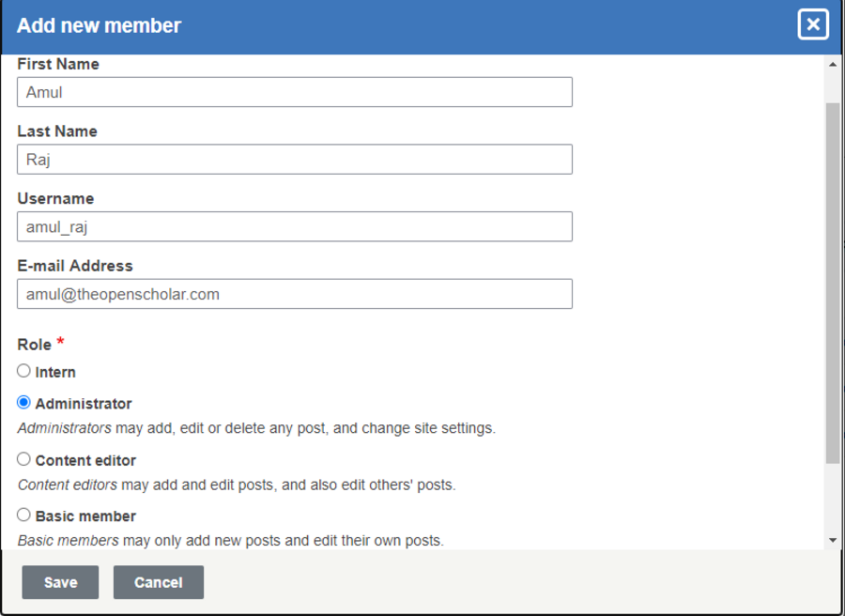This screenshot has width=845, height=616.
Task: Click into the Last Name field
Action: click(294, 160)
